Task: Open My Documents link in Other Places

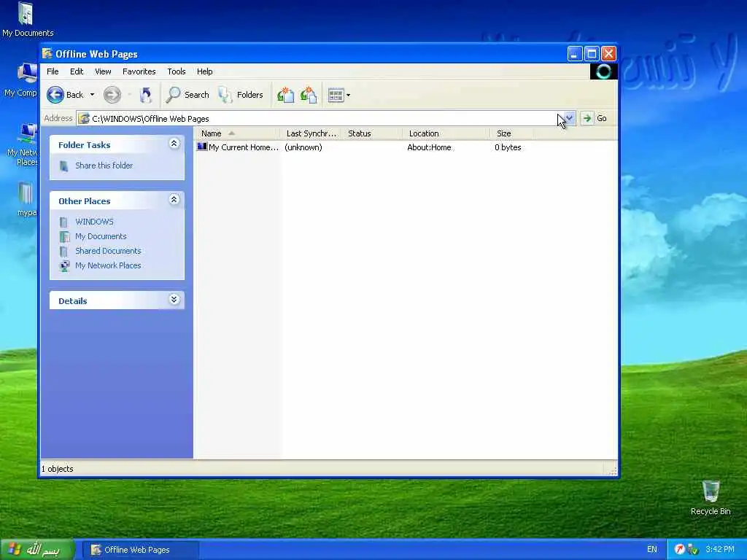Action: click(x=101, y=236)
